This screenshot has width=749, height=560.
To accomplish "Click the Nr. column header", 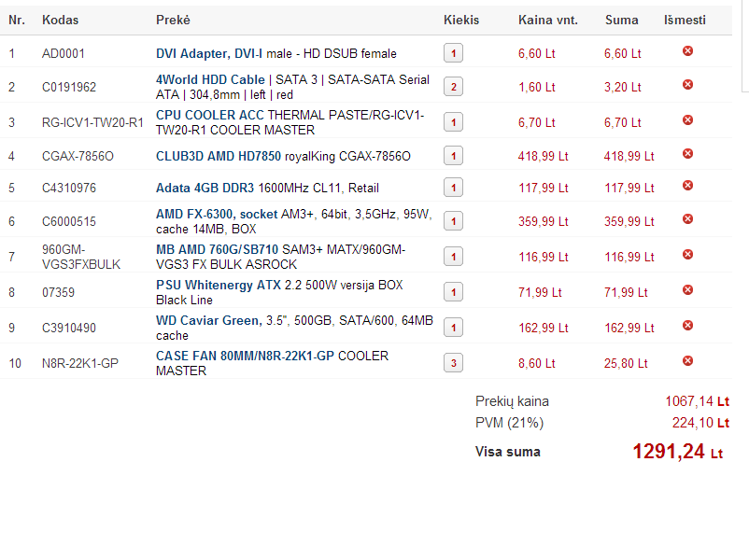I will [x=17, y=20].
